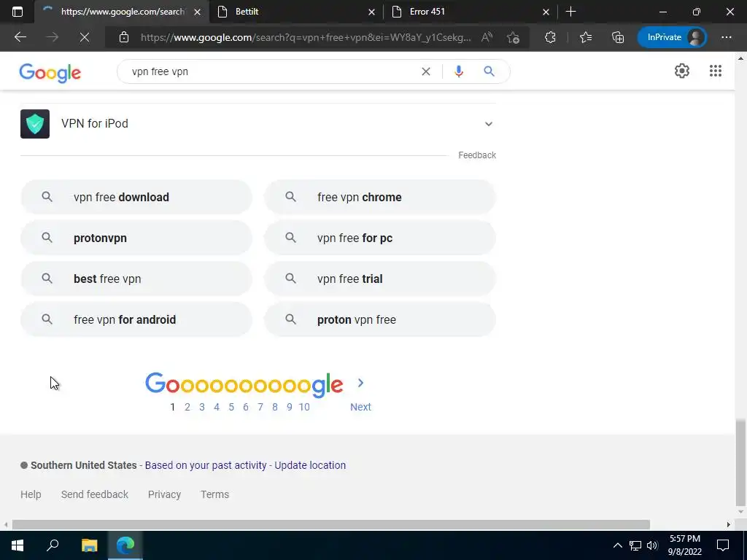Search suggestion vpn free trial
The width and height of the screenshot is (747, 560).
[379, 279]
